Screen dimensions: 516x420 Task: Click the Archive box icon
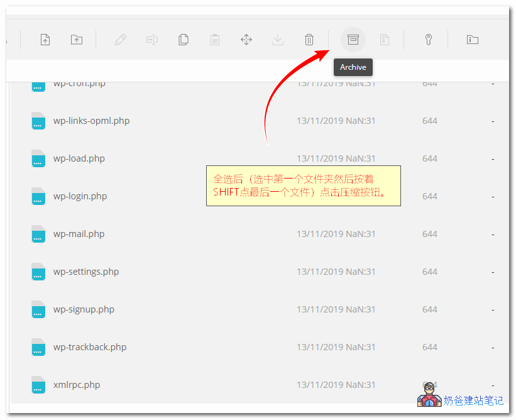[x=353, y=40]
